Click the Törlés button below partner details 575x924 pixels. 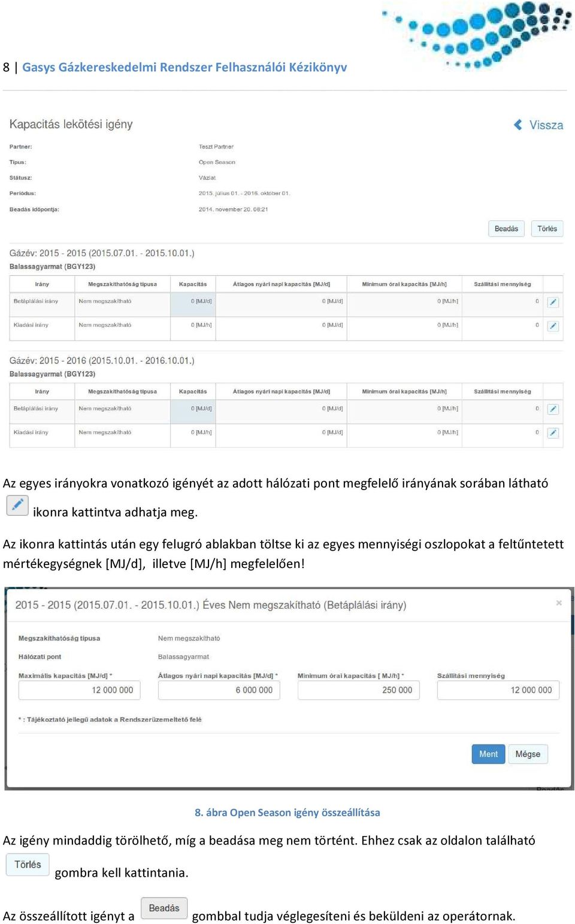coord(547,229)
